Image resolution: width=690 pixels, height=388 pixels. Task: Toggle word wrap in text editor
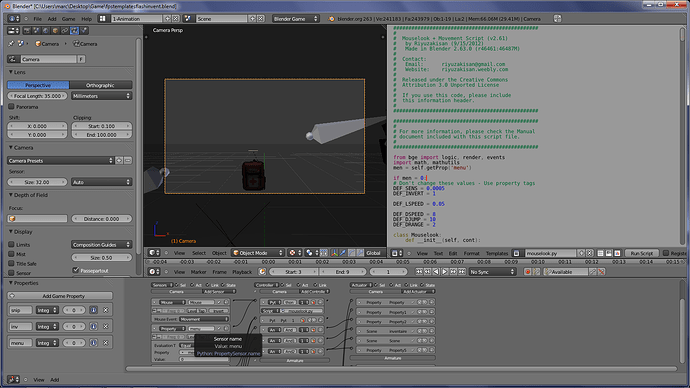point(609,253)
